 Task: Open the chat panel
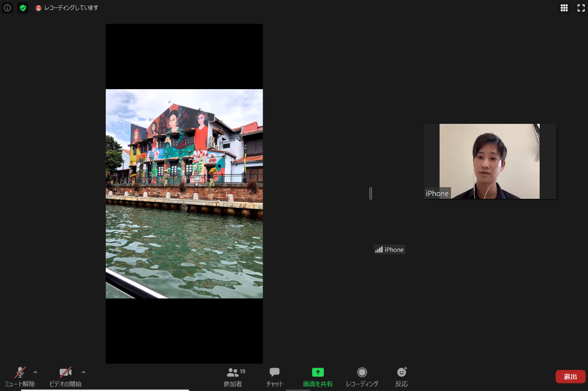[275, 377]
